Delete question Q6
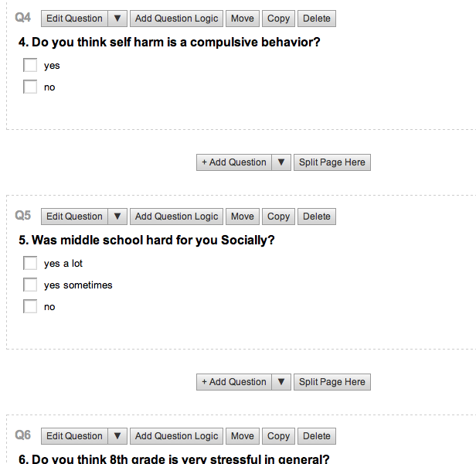 pos(316,436)
